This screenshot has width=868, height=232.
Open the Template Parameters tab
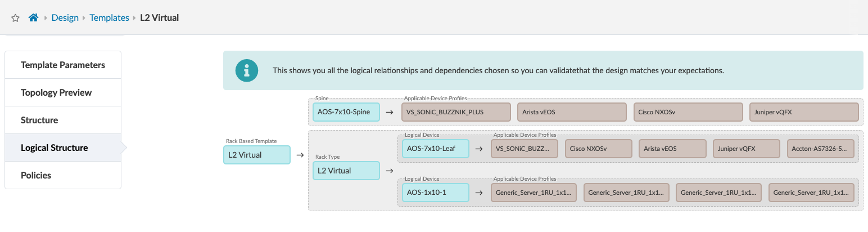[63, 65]
